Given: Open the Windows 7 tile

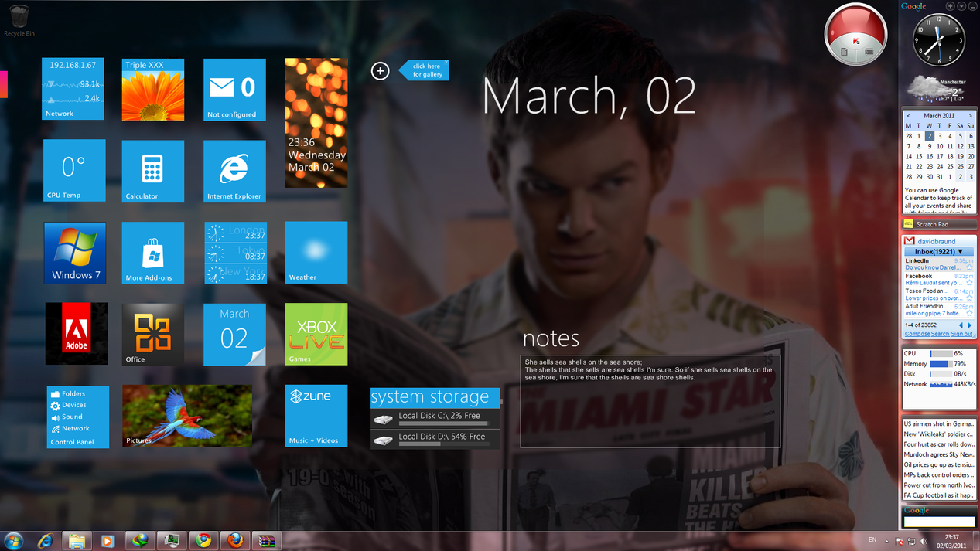Looking at the screenshot, I should [76, 253].
